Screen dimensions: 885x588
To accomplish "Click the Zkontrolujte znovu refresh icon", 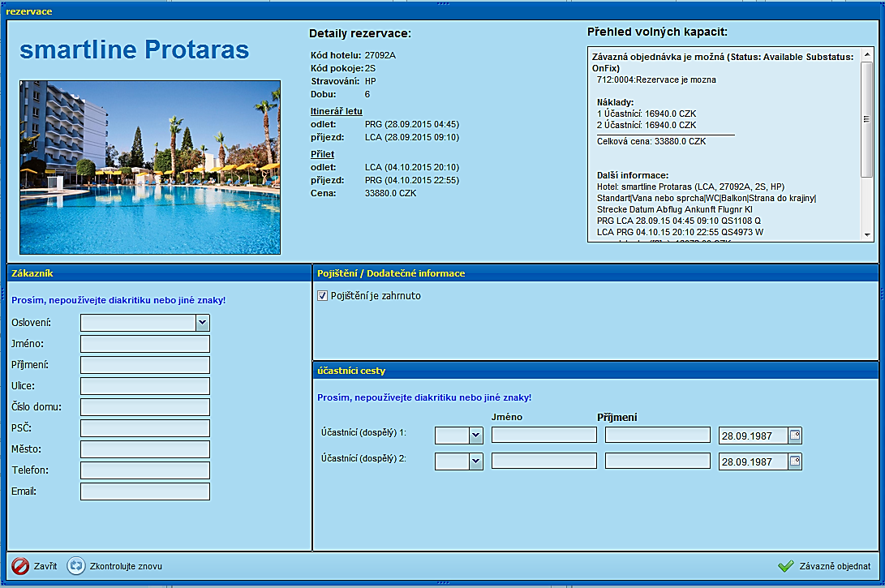I will 76,566.
